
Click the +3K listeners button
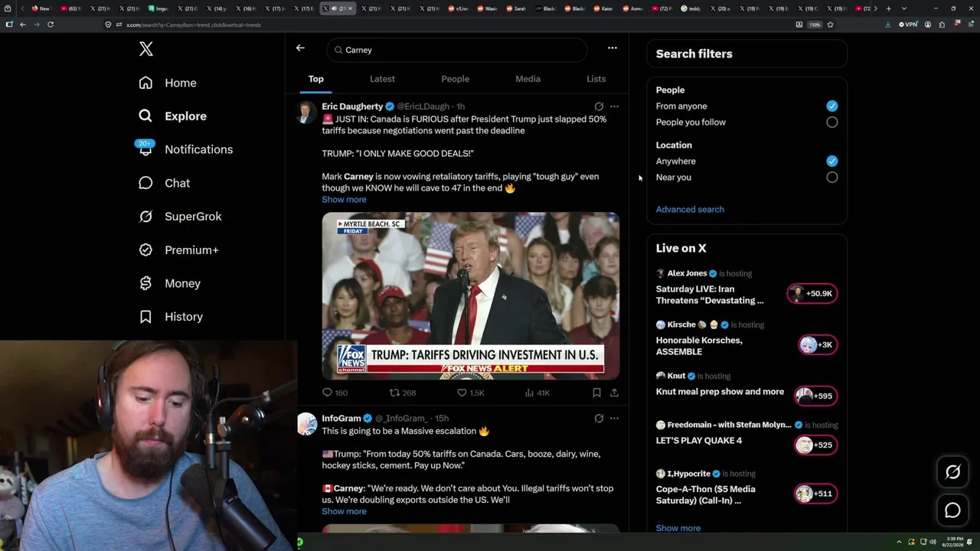click(818, 345)
